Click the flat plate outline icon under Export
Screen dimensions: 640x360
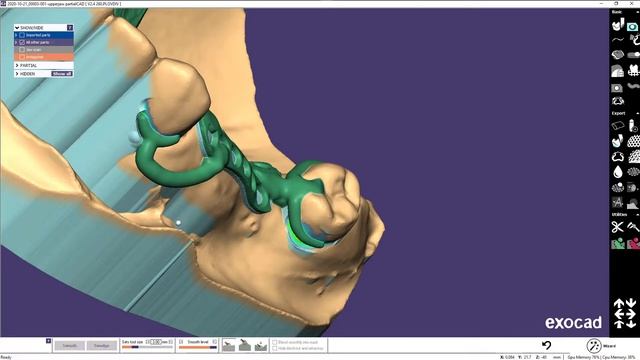[618, 126]
